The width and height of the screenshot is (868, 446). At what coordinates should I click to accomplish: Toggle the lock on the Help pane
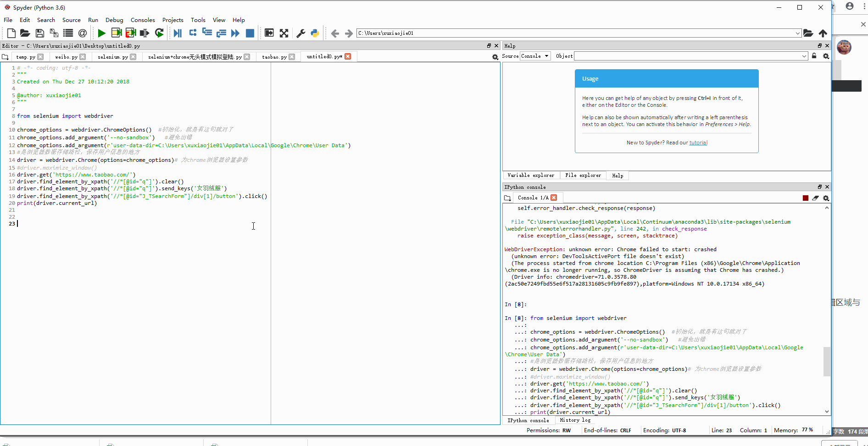coord(814,56)
